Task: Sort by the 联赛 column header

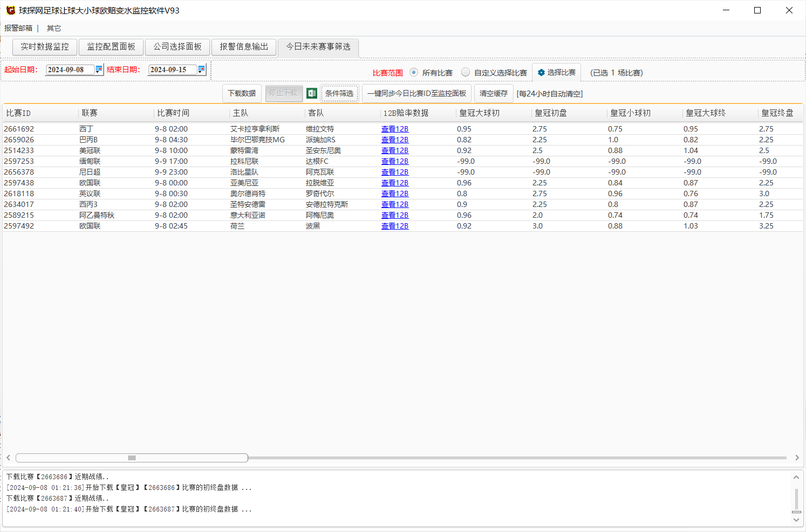Action: (x=116, y=113)
